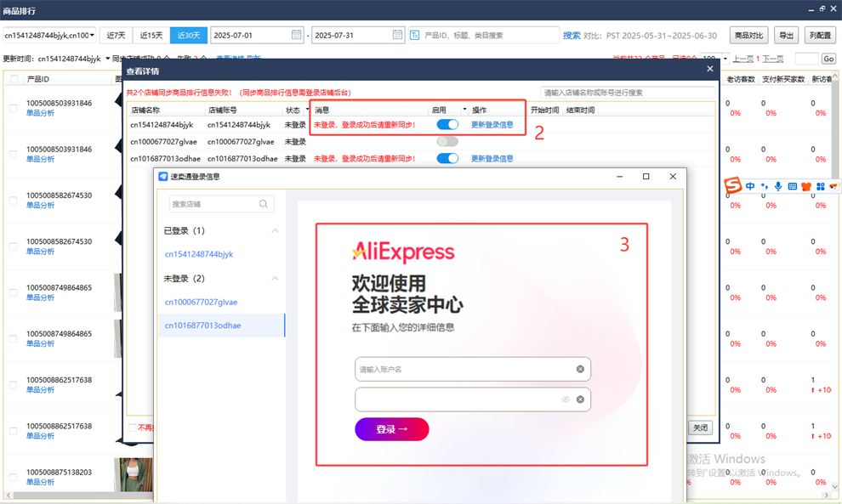The height and width of the screenshot is (504, 842).
Task: Close the 查看详情 dialog
Action: (710, 69)
